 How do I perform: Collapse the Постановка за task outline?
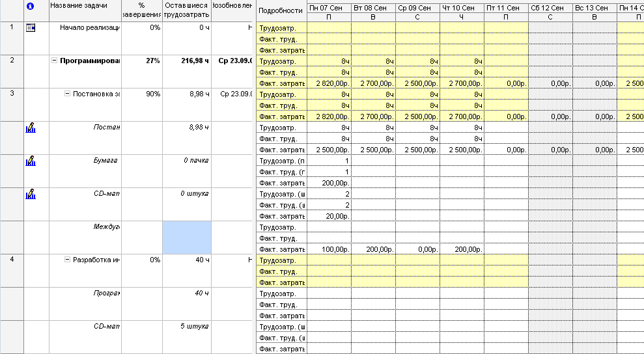[67, 94]
